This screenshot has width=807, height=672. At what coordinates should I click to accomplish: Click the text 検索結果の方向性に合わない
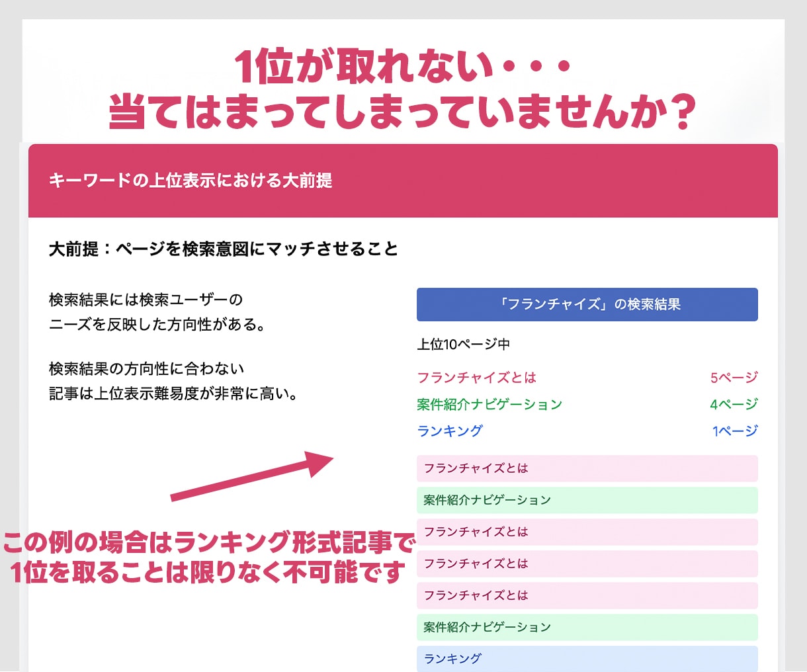pos(146,368)
